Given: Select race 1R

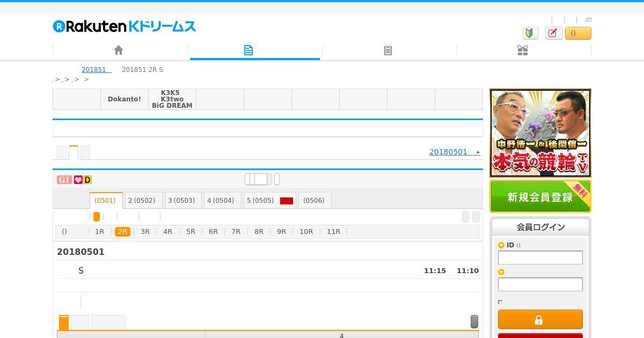Looking at the screenshot, I should tap(100, 232).
